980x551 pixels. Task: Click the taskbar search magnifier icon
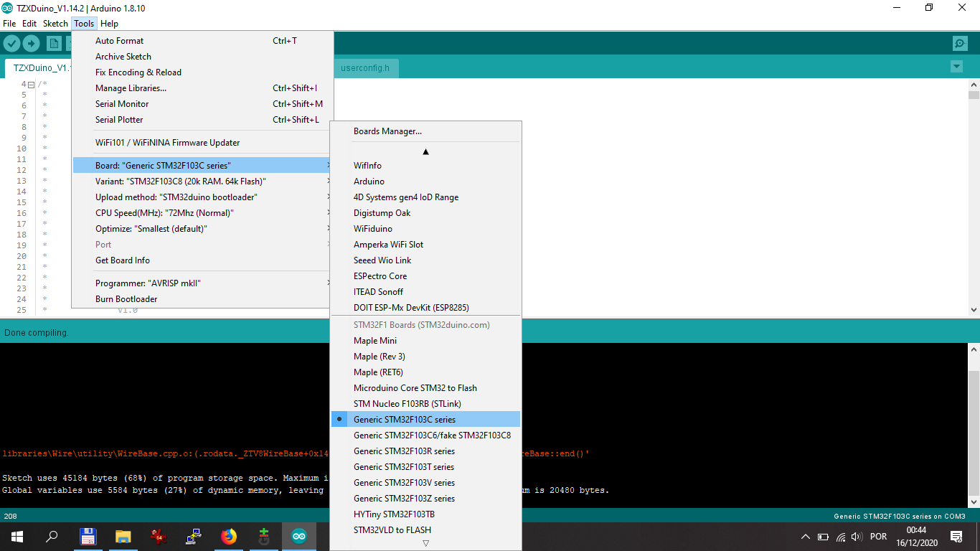click(52, 536)
